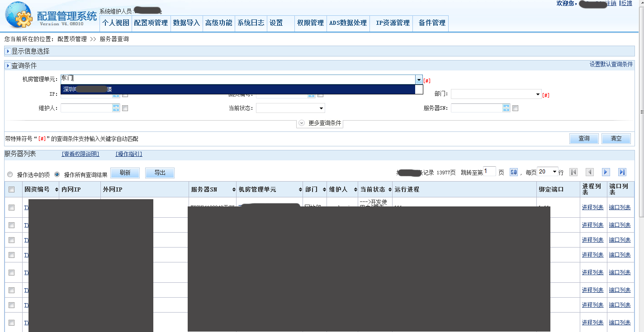Click the page number input box
This screenshot has height=332, width=644.
489,171
